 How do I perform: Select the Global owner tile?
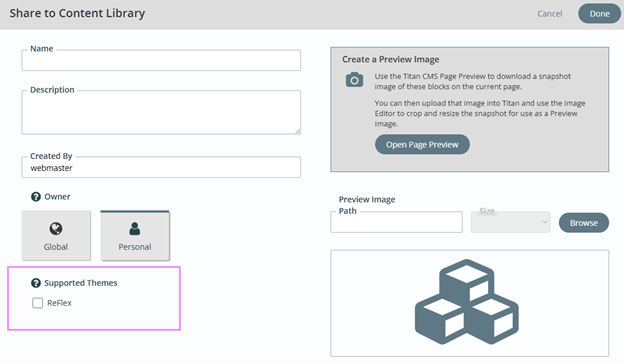(56, 235)
